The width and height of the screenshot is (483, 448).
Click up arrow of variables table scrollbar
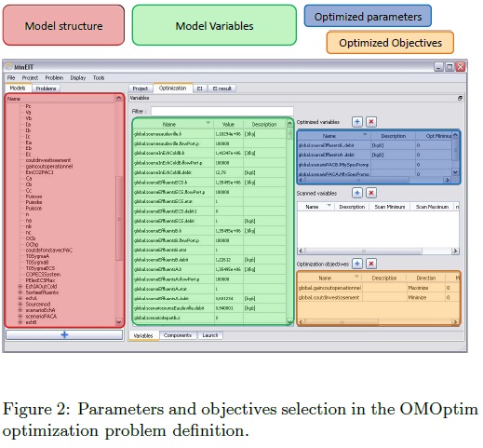coord(289,123)
